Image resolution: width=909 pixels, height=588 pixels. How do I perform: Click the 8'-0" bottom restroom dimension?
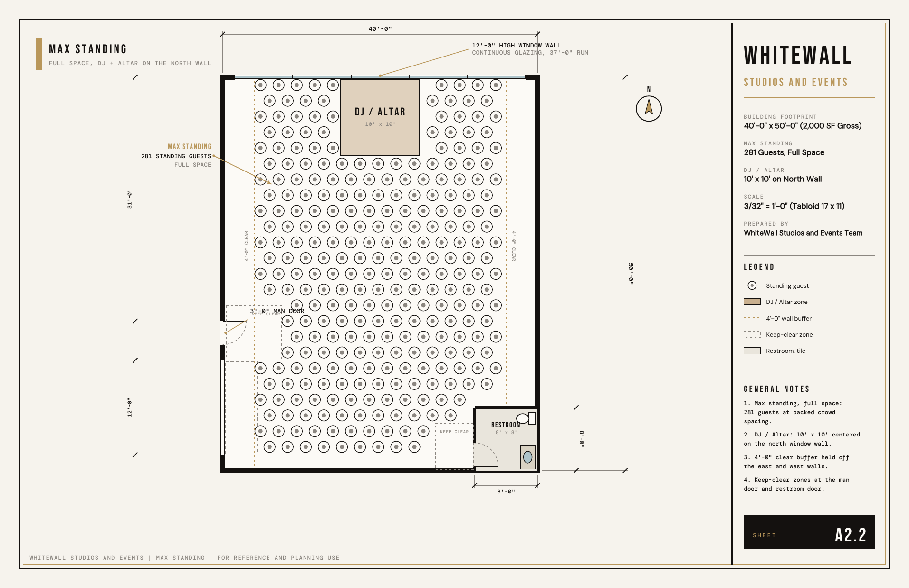click(x=506, y=492)
